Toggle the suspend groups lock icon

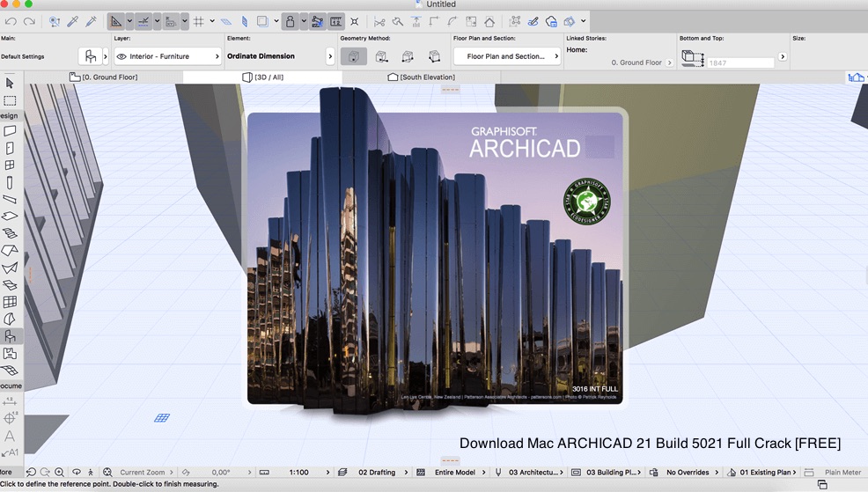[x=291, y=22]
